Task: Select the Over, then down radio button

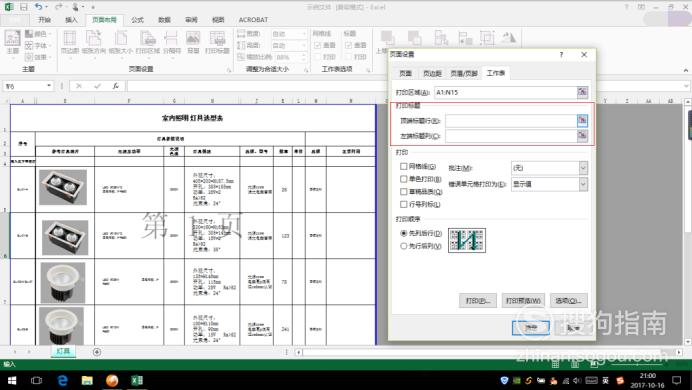Action: [403, 246]
